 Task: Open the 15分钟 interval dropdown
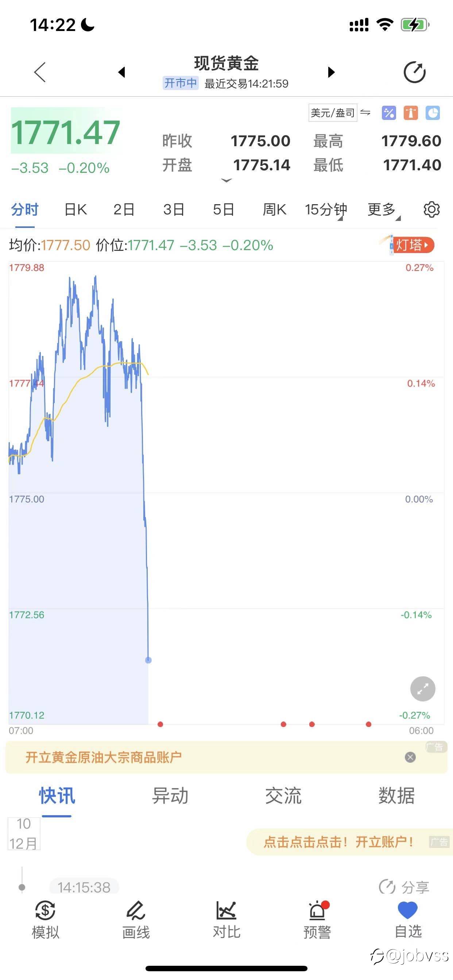point(325,210)
